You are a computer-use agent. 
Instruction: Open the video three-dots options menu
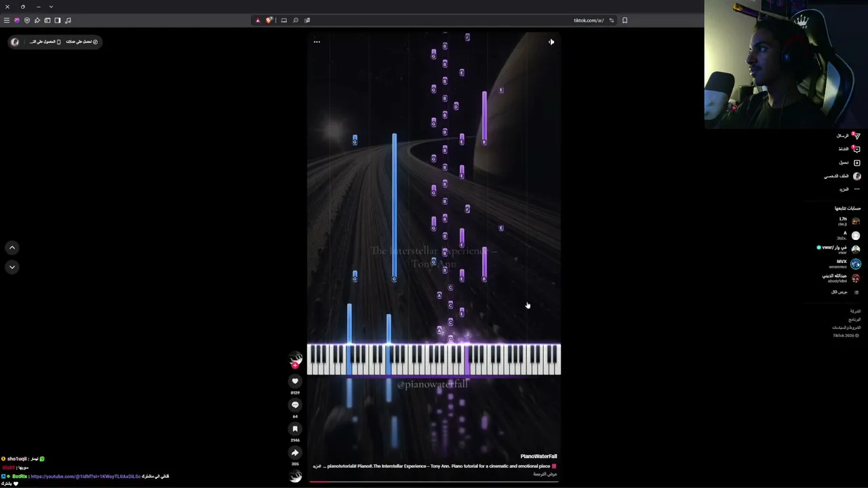coord(317,42)
